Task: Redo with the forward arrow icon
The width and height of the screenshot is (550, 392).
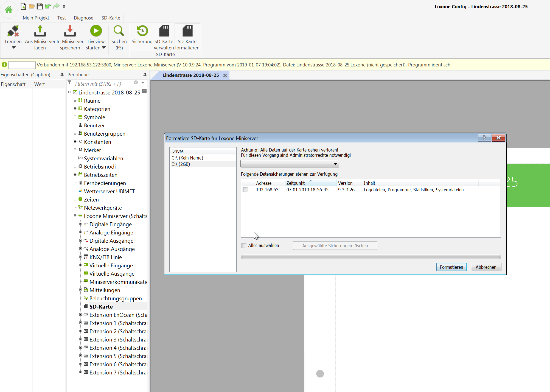Action: click(56, 6)
